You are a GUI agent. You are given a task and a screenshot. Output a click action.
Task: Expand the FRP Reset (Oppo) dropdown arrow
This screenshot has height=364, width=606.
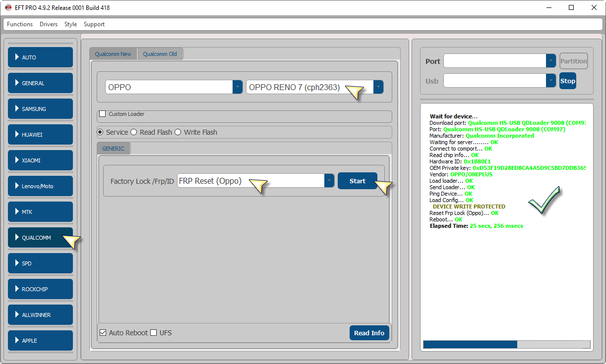pos(329,181)
